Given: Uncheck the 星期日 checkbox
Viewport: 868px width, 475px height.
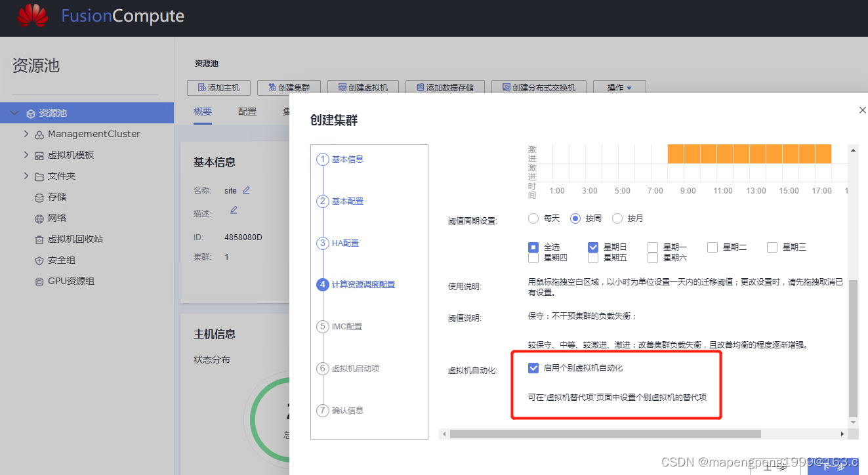Looking at the screenshot, I should (593, 247).
